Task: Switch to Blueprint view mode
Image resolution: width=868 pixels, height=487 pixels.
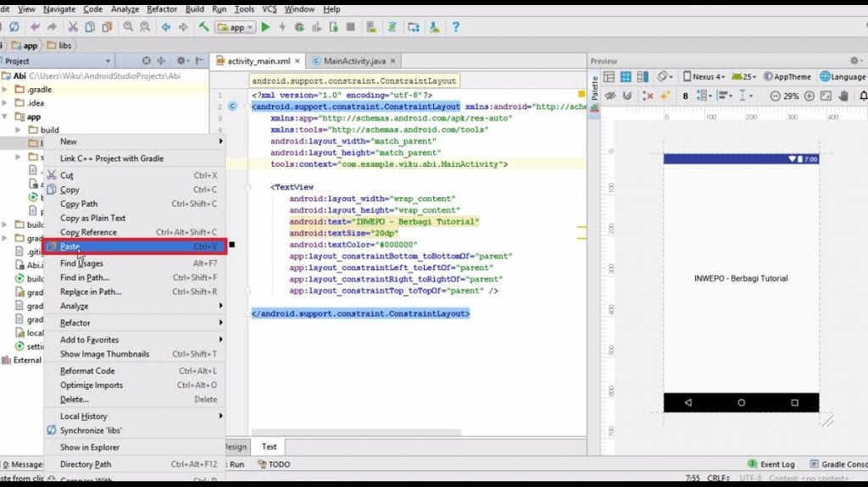Action: [x=627, y=76]
